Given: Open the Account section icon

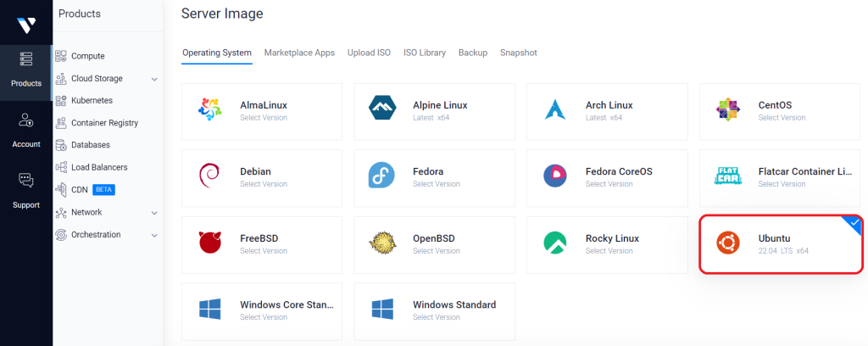Looking at the screenshot, I should [26, 120].
